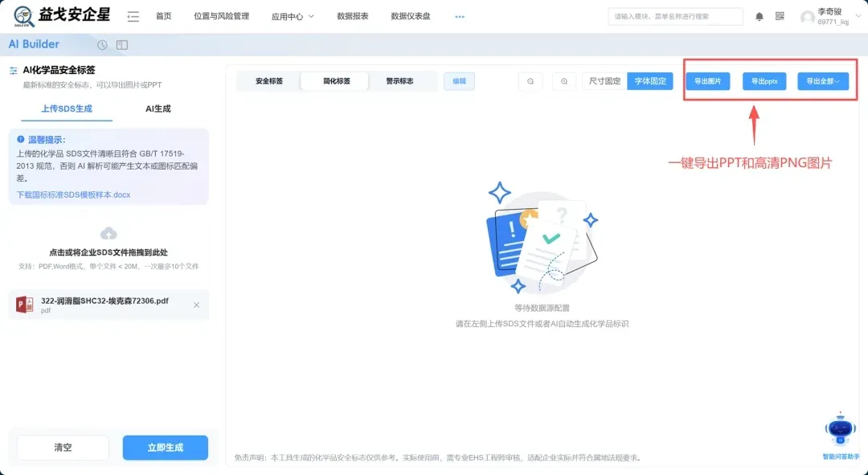Expand the 应用中心 dropdown
Image resolution: width=868 pixels, height=475 pixels.
(293, 17)
